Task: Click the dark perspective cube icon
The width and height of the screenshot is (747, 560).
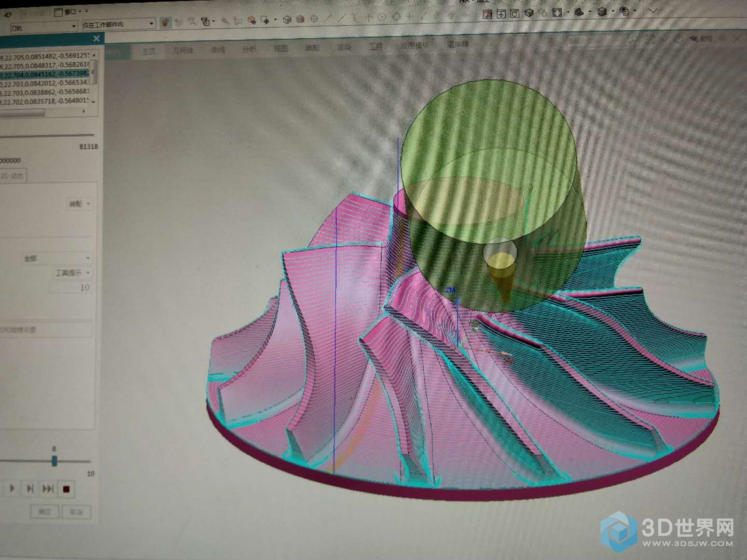Action: coord(529,13)
